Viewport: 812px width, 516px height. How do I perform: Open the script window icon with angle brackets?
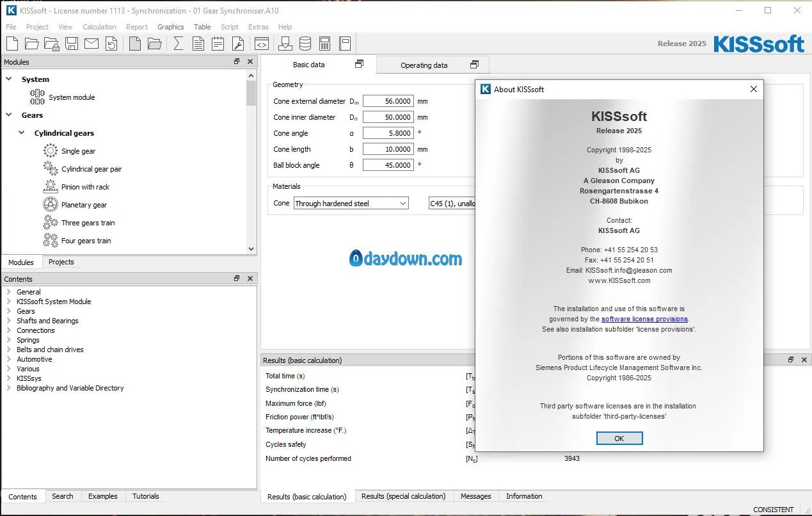pyautogui.click(x=261, y=44)
